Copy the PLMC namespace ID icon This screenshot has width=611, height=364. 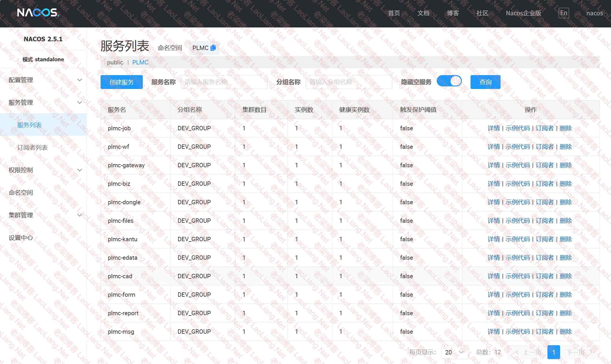213,48
